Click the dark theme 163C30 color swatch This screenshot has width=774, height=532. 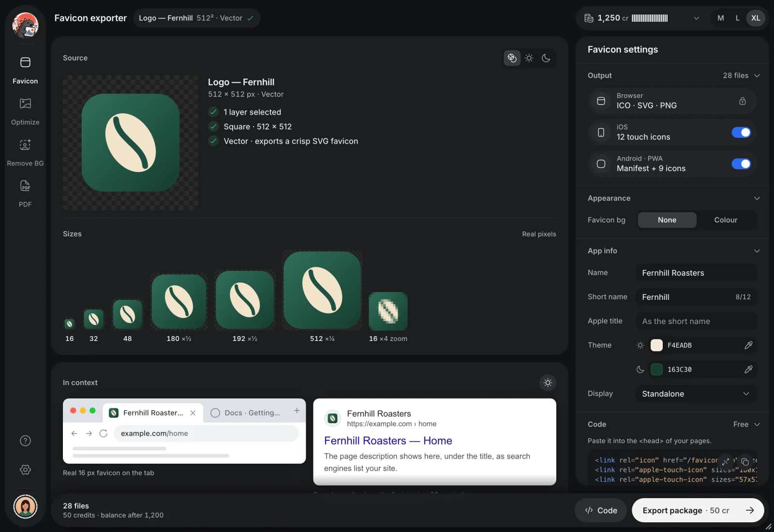point(656,369)
